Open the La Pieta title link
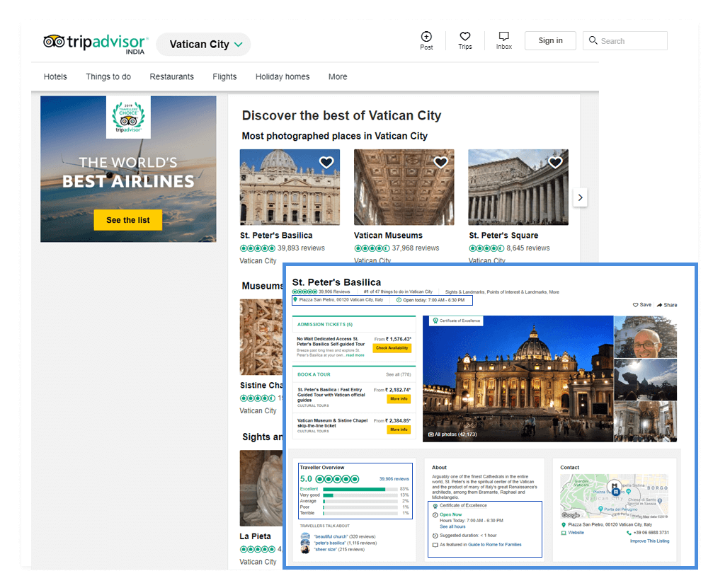 [x=255, y=536]
